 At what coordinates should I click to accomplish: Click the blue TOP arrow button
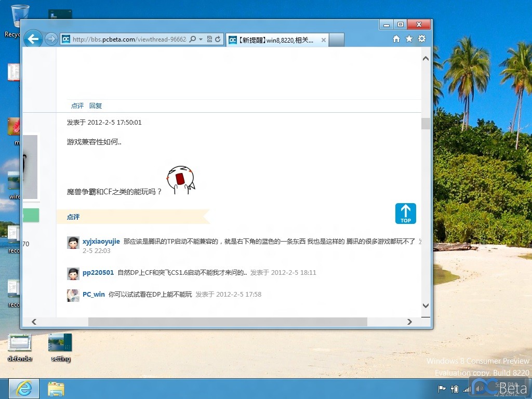(x=405, y=214)
